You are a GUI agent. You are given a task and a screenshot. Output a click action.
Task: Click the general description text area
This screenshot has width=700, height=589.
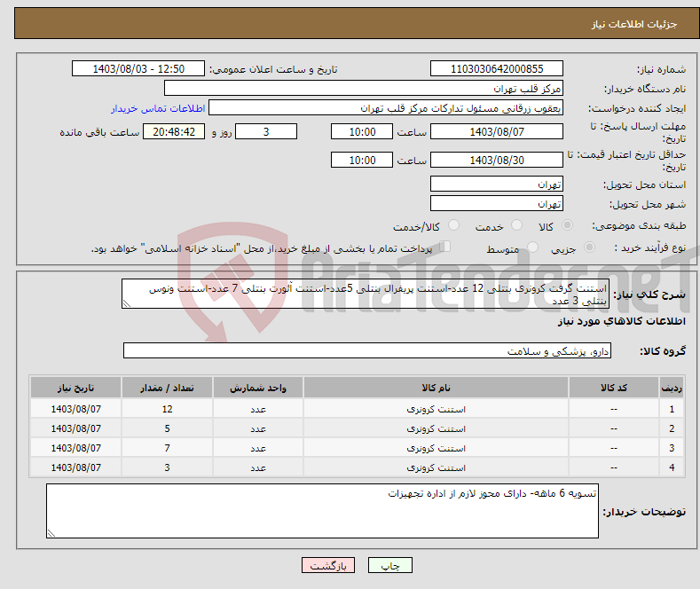366,294
